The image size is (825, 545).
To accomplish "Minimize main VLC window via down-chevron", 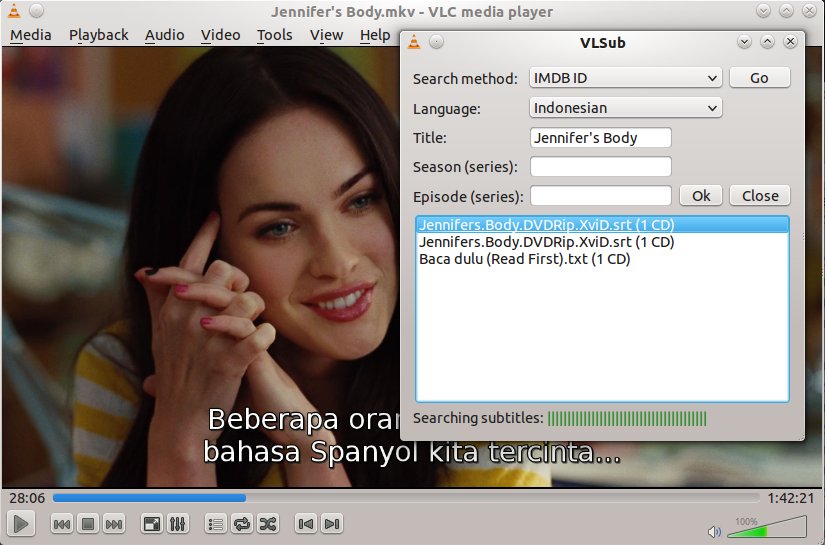I will click(763, 11).
